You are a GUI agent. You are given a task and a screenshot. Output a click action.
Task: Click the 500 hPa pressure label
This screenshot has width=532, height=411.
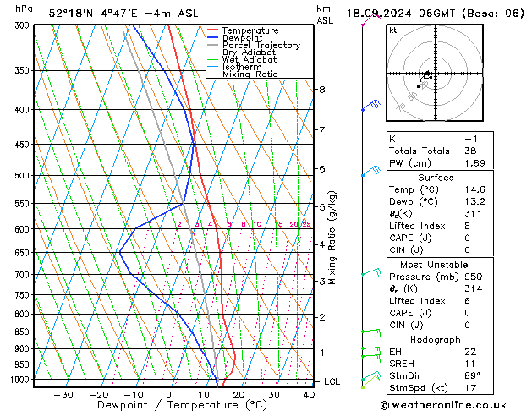pos(24,176)
